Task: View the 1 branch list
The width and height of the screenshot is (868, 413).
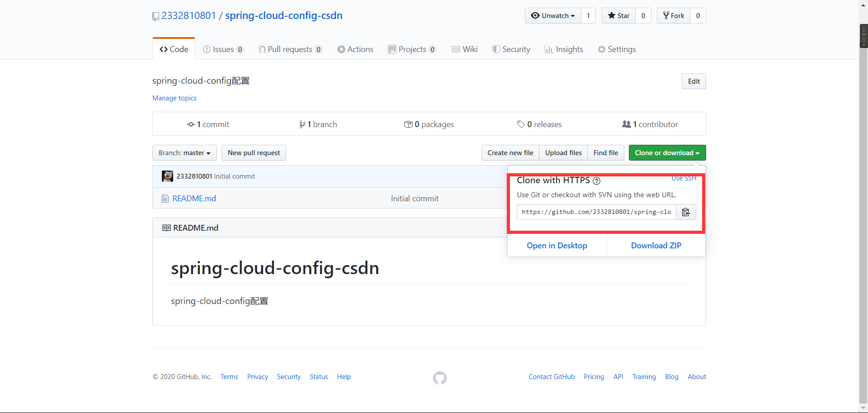Action: click(x=318, y=124)
